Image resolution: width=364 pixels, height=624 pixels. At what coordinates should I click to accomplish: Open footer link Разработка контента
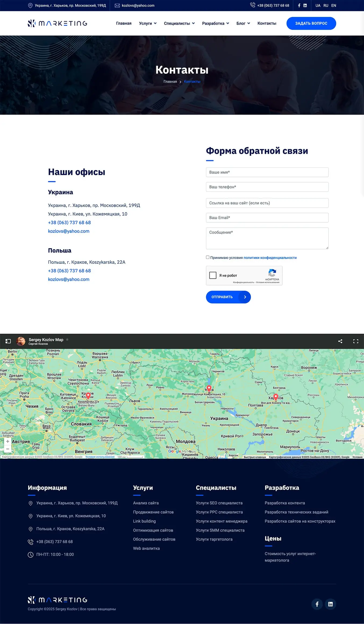285,503
